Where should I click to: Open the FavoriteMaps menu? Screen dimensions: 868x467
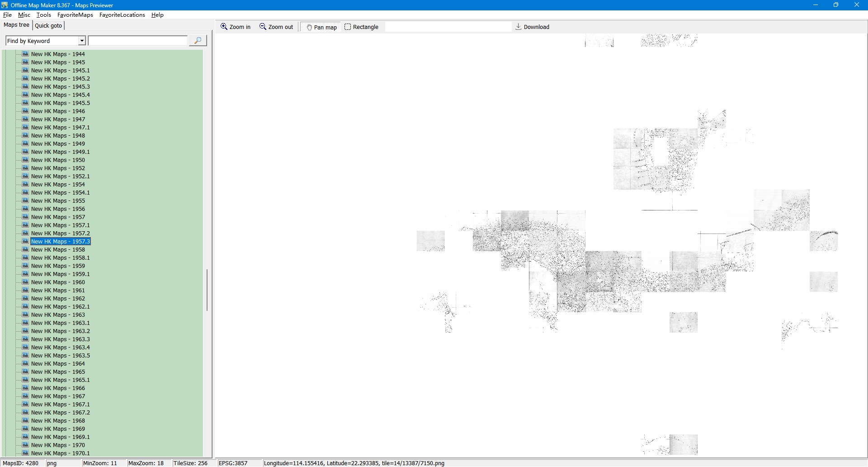[x=75, y=15]
